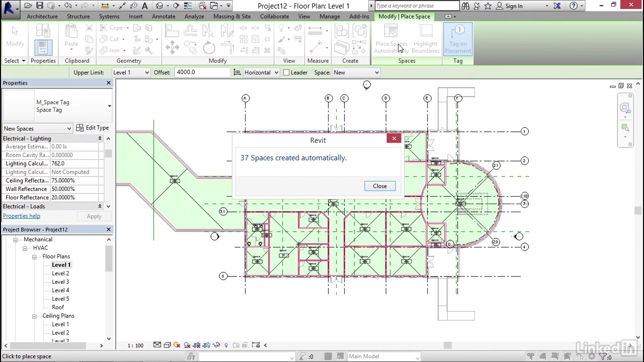The image size is (644, 362).
Task: Click Highlight Boundaries tool
Action: coord(425,39)
